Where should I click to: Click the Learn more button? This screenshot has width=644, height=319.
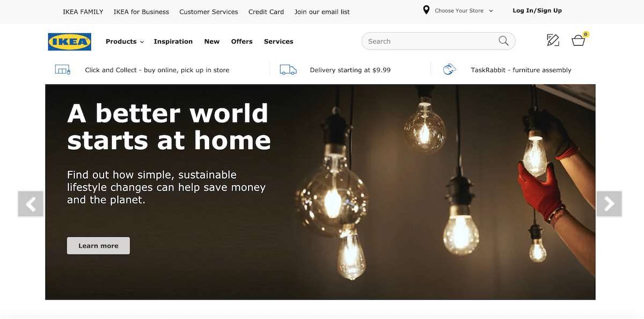(98, 245)
